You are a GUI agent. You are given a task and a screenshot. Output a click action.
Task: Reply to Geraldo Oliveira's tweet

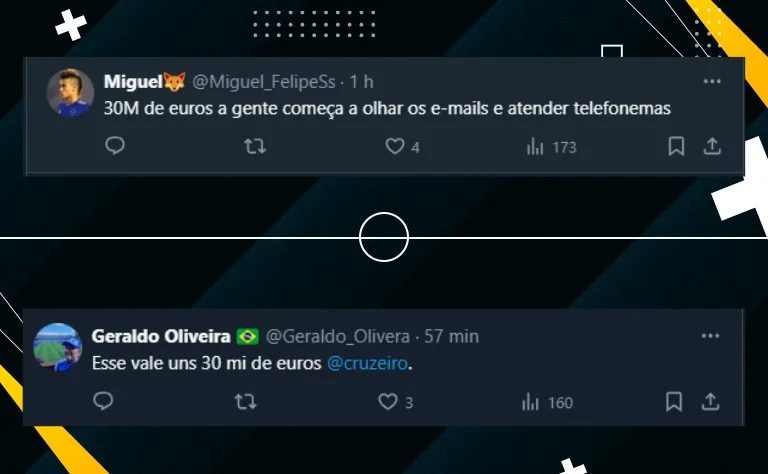pyautogui.click(x=103, y=401)
